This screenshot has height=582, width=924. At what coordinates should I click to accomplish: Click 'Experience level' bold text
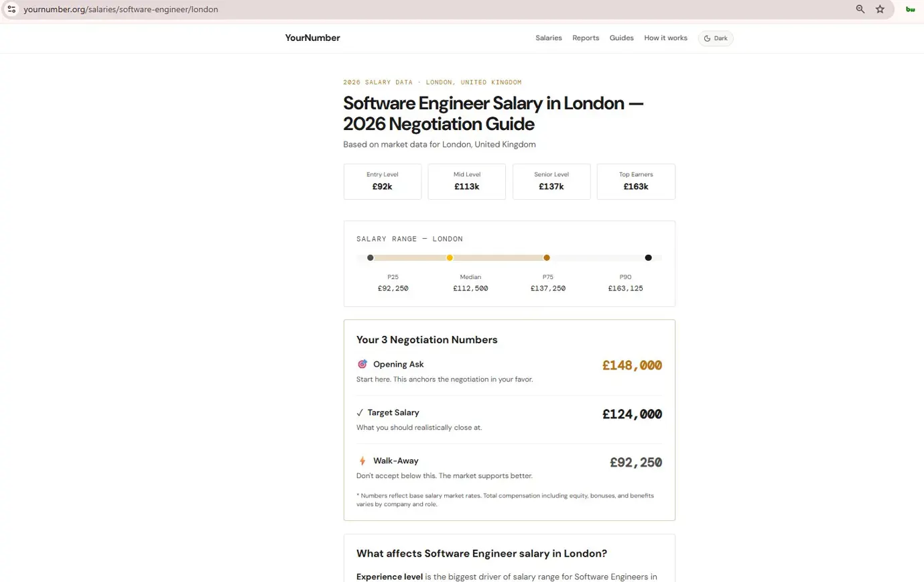point(389,577)
